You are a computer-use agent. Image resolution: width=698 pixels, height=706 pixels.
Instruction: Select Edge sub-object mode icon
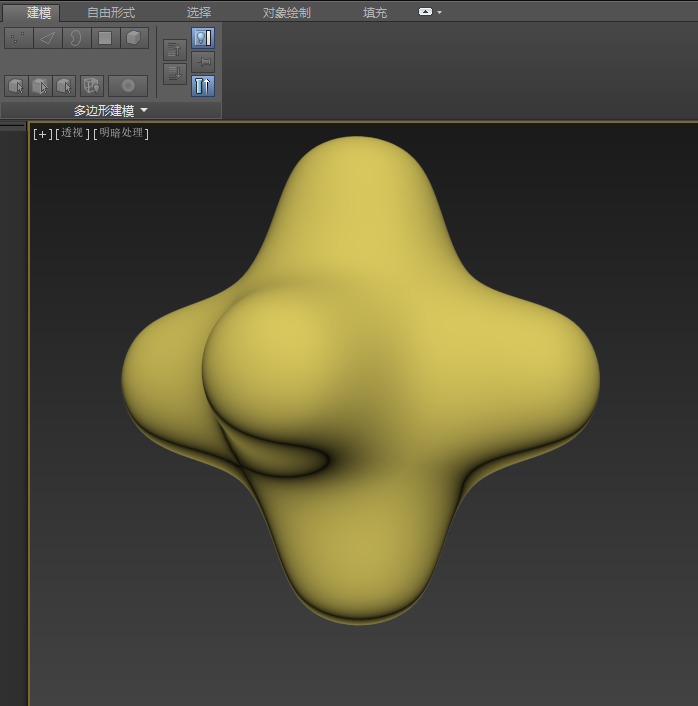point(47,38)
